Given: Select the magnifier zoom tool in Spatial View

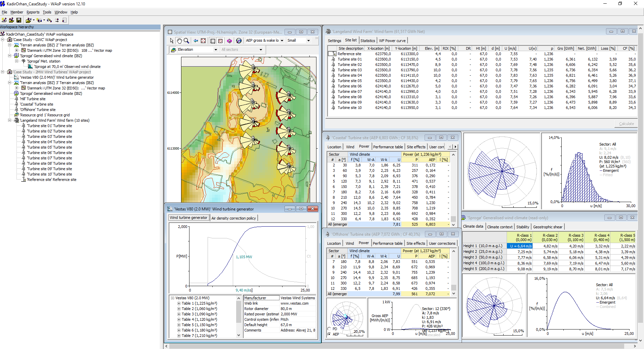Looking at the screenshot, I should click(186, 41).
